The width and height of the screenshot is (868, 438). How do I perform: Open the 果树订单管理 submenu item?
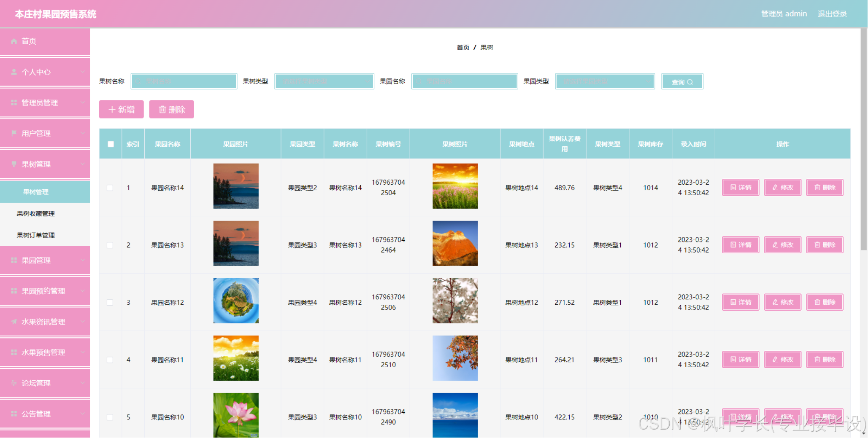pyautogui.click(x=45, y=235)
